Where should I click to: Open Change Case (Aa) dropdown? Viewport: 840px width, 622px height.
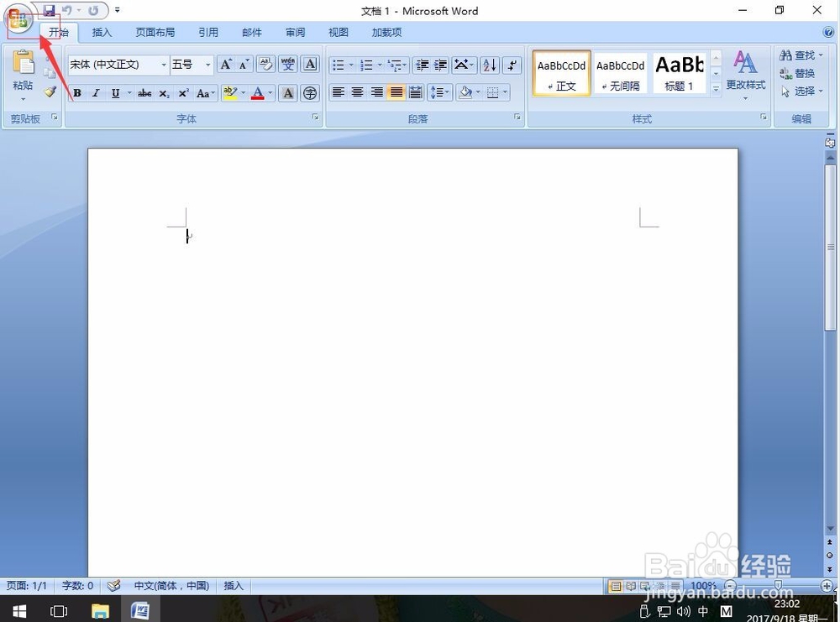pos(205,93)
